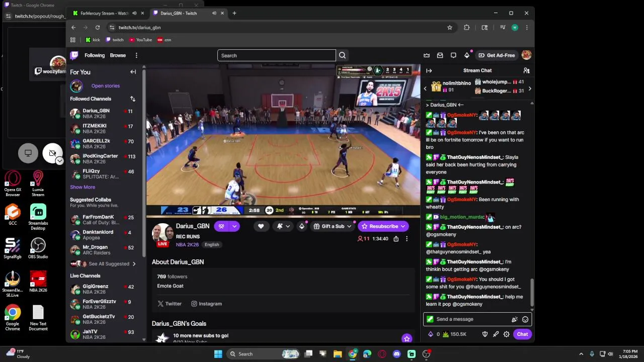Image resolution: width=644 pixels, height=362 pixels.
Task: Open Prime loot crown icon
Action: pyautogui.click(x=427, y=55)
